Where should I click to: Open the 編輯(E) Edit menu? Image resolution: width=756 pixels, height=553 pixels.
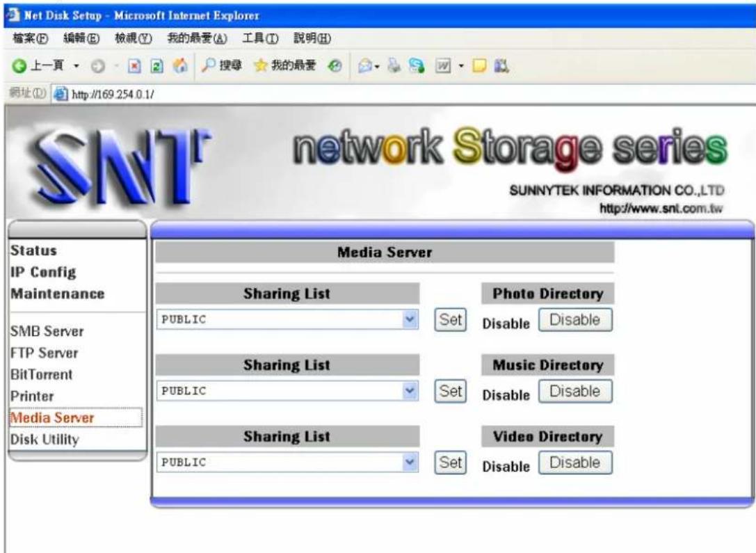click(x=81, y=38)
